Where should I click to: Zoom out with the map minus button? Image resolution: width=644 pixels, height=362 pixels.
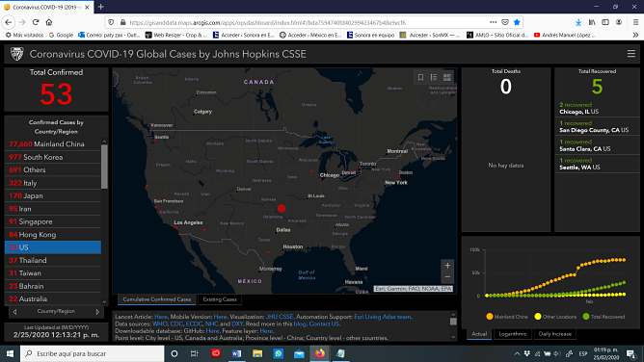(x=447, y=277)
